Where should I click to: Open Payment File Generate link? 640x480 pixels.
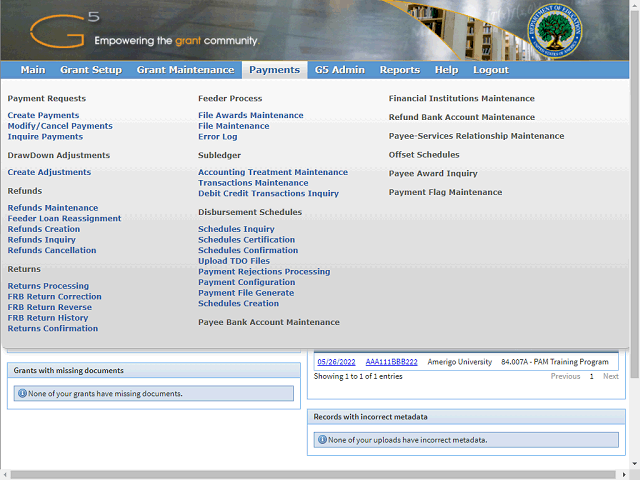pos(246,293)
